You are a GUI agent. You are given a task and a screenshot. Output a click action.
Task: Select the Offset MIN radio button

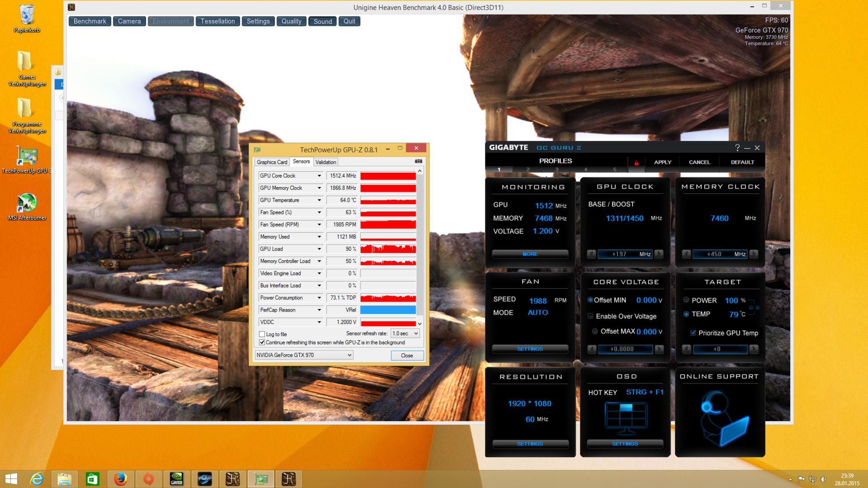(590, 300)
